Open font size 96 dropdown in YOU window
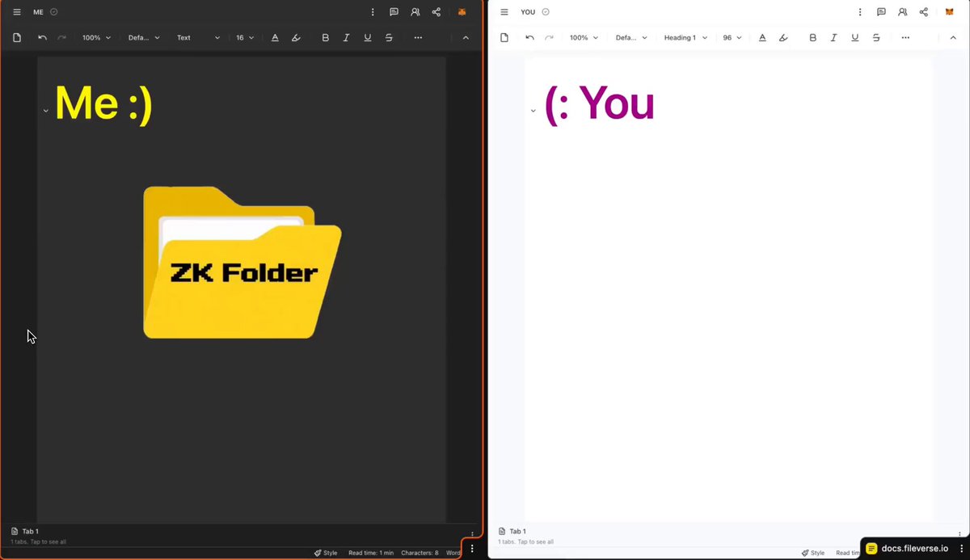Viewport: 970px width, 560px height. point(732,37)
